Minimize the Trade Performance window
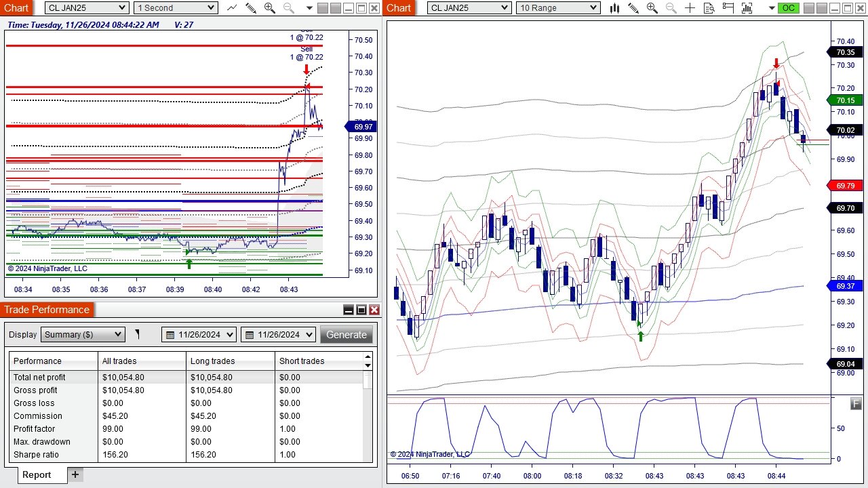 click(x=349, y=310)
